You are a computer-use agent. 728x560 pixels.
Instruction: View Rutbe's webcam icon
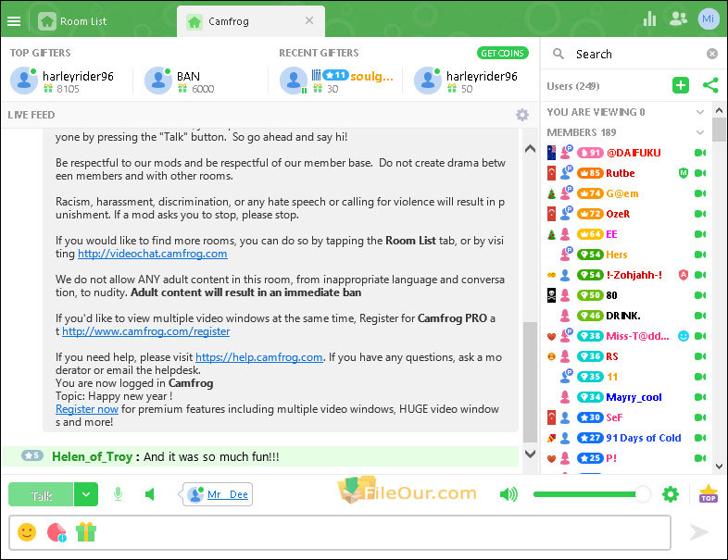pos(700,173)
